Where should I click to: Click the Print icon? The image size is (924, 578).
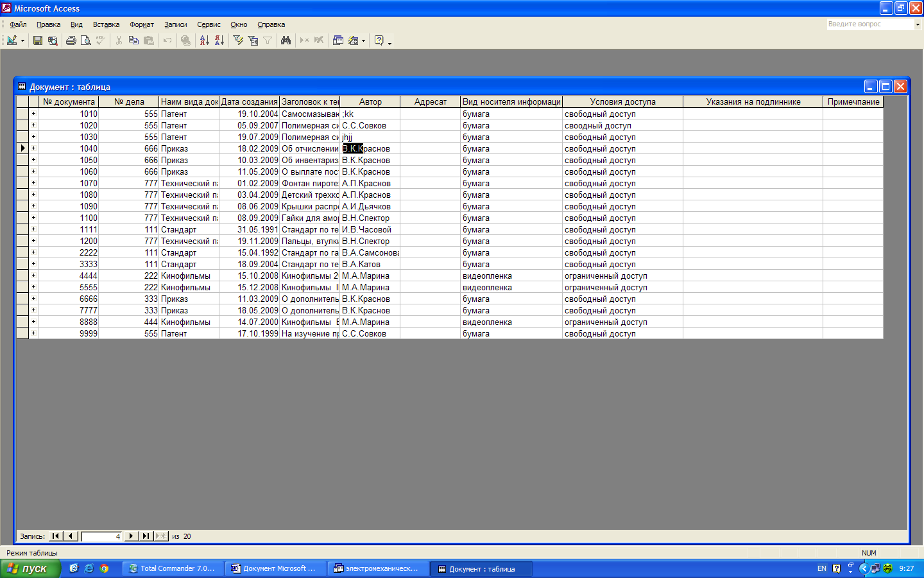click(x=71, y=40)
